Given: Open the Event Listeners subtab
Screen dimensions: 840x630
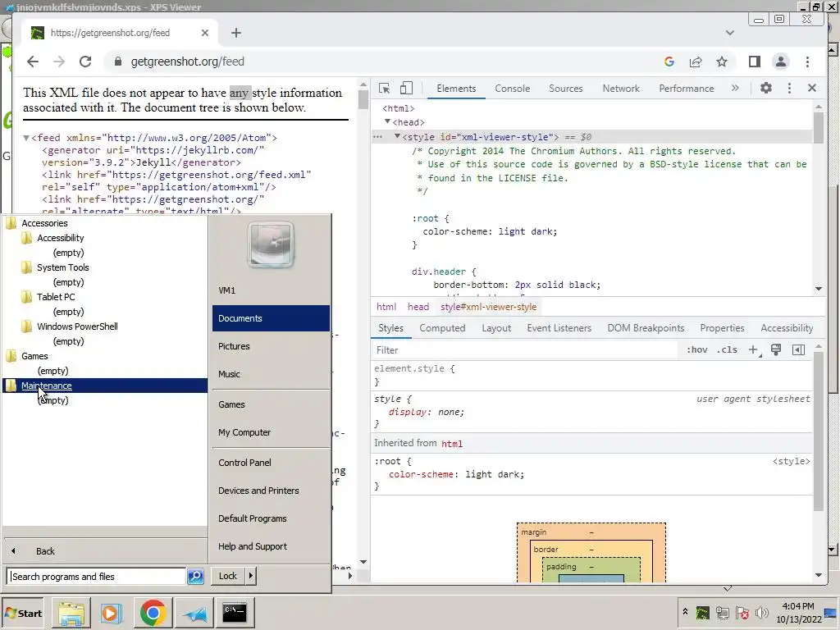Looking at the screenshot, I should [559, 328].
